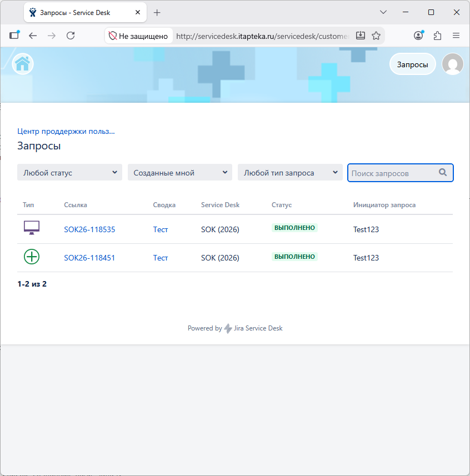Go forward with the browser forward arrow
This screenshot has height=476, width=470.
coord(52,36)
